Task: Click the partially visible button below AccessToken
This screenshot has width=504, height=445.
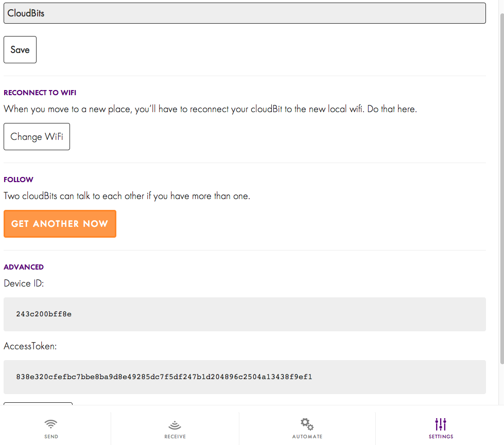Action: [38, 404]
